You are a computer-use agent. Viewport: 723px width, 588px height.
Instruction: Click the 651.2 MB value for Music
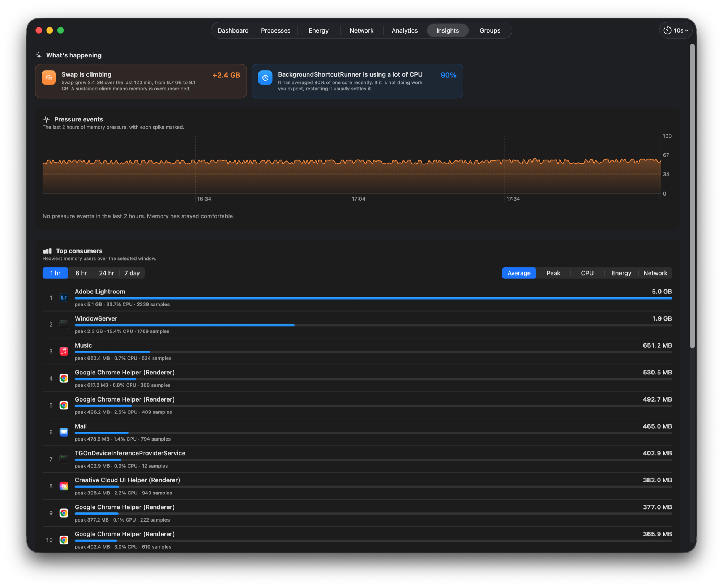(657, 345)
